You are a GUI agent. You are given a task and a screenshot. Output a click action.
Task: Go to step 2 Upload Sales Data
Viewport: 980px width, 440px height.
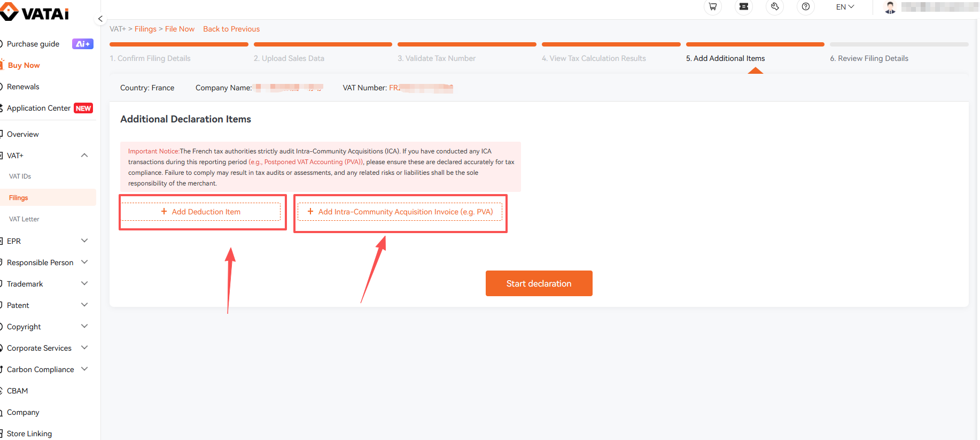(x=289, y=58)
